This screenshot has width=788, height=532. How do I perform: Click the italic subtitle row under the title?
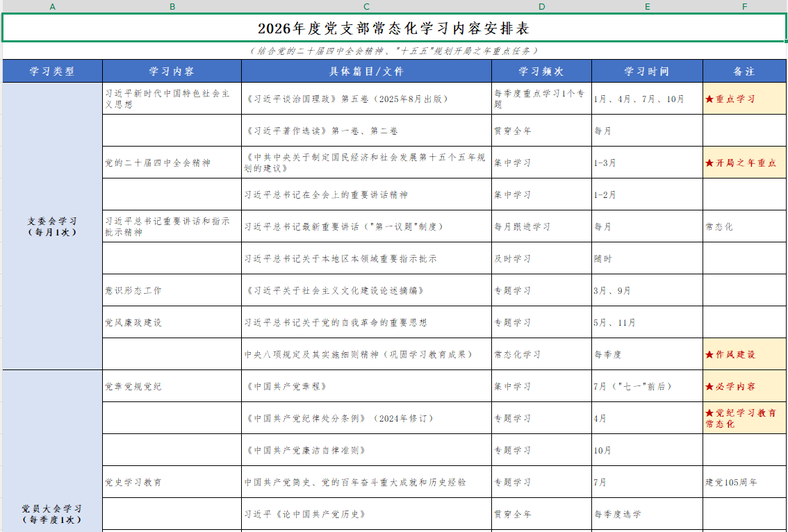click(x=393, y=51)
